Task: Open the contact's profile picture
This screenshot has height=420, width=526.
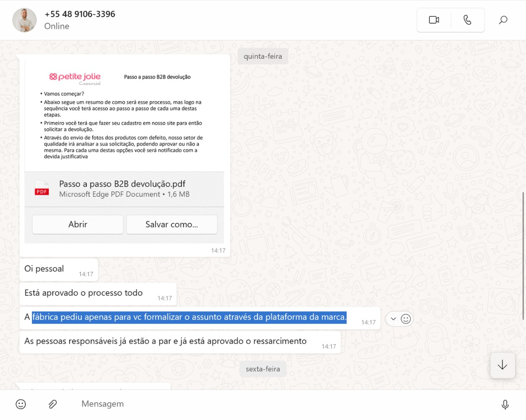Action: (x=25, y=20)
